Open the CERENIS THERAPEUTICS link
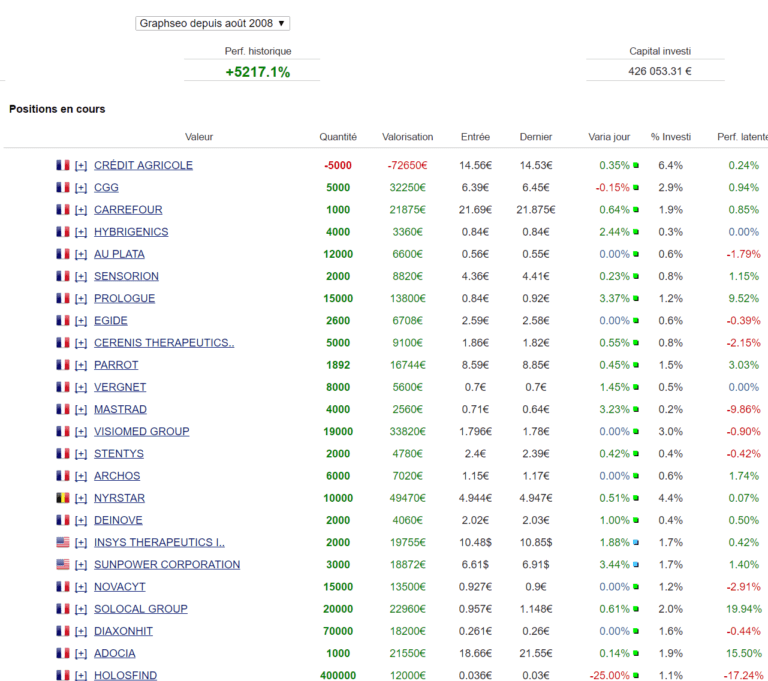768x681 pixels. pyautogui.click(x=164, y=343)
